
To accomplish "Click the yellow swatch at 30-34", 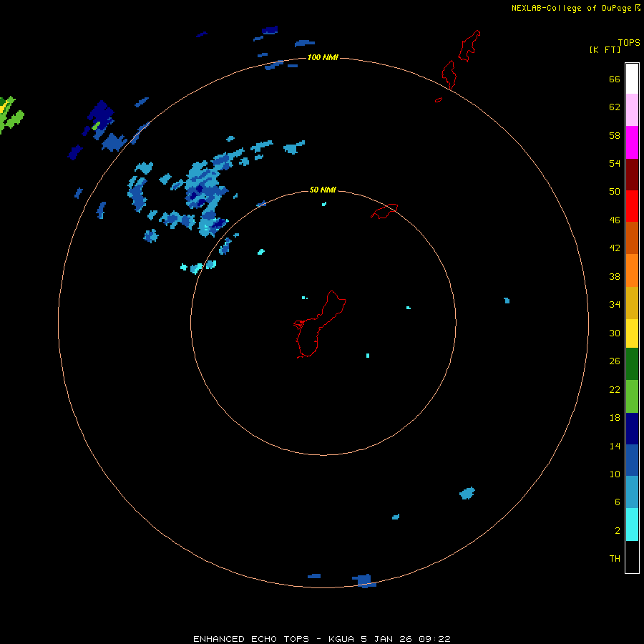I will pyautogui.click(x=632, y=333).
